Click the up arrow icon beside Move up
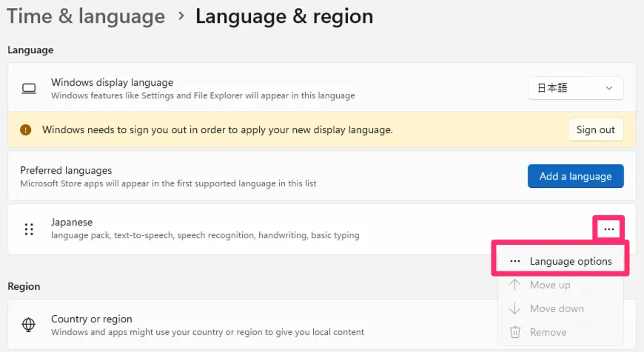The width and height of the screenshot is (644, 352). pyautogui.click(x=514, y=285)
